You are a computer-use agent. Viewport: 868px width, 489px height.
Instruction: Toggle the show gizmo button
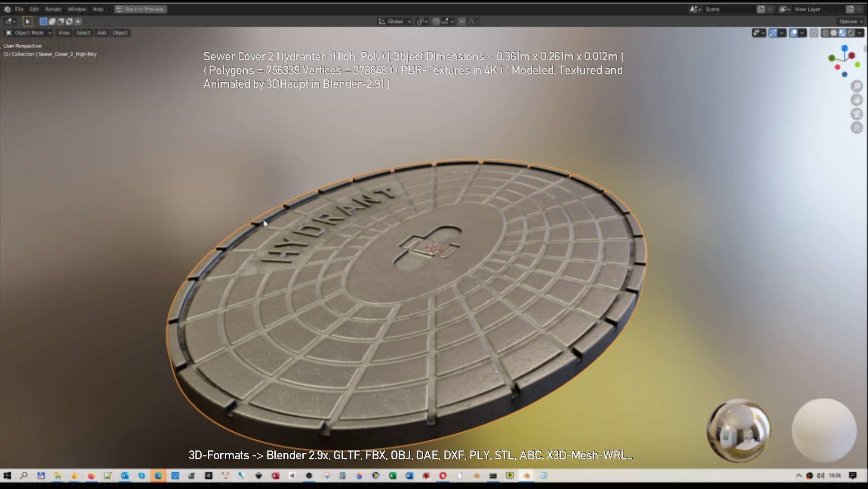point(773,33)
